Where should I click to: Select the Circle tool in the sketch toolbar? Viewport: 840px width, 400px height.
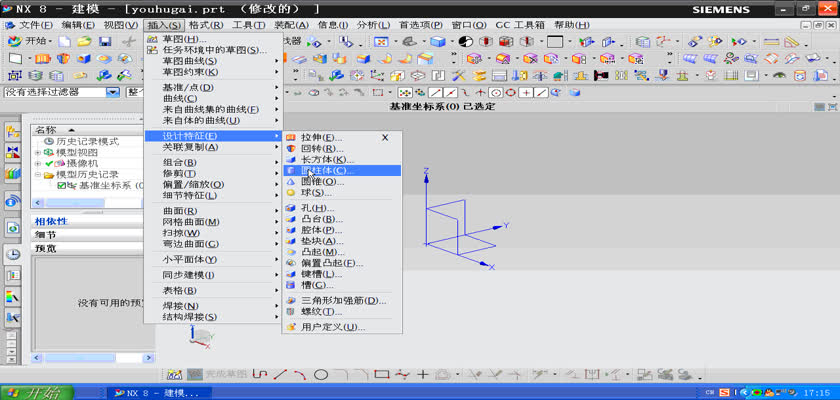[x=321, y=375]
